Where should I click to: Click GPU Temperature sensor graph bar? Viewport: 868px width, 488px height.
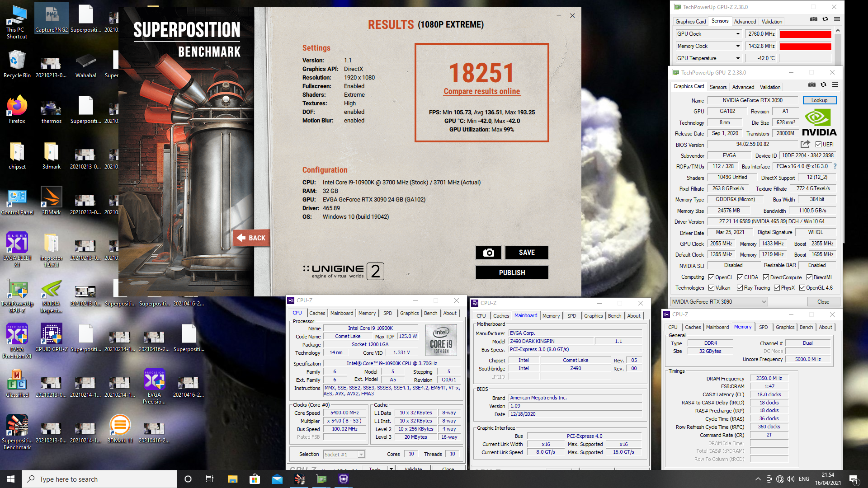coord(805,58)
